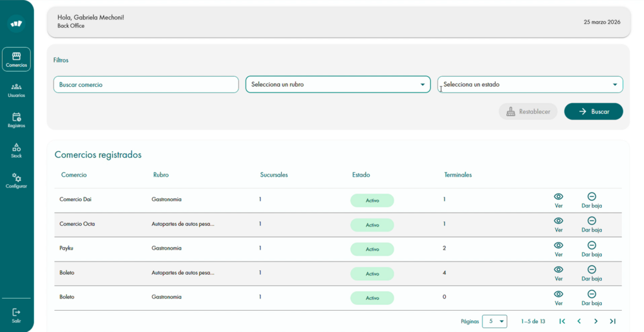The width and height of the screenshot is (644, 332).
Task: Click the Restablecer button
Action: click(x=528, y=111)
